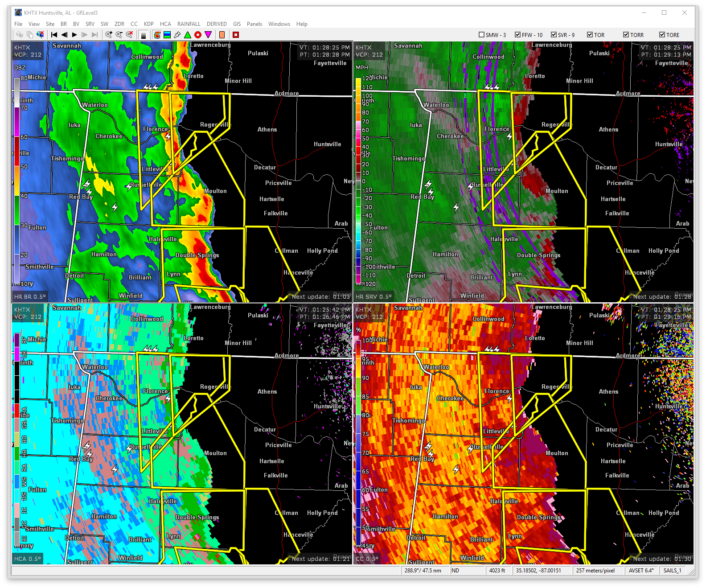706x588 pixels.
Task: Reset zoom with the red X magnifier
Action: [x=129, y=35]
